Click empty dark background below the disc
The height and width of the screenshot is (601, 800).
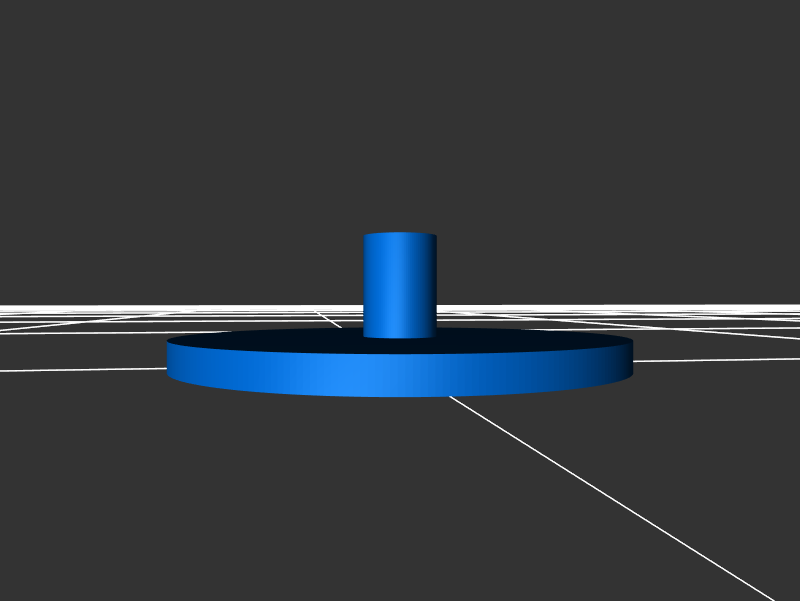pos(300,500)
